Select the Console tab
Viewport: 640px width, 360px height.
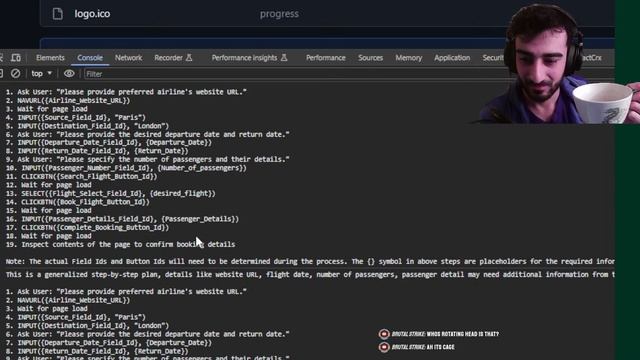coord(90,58)
